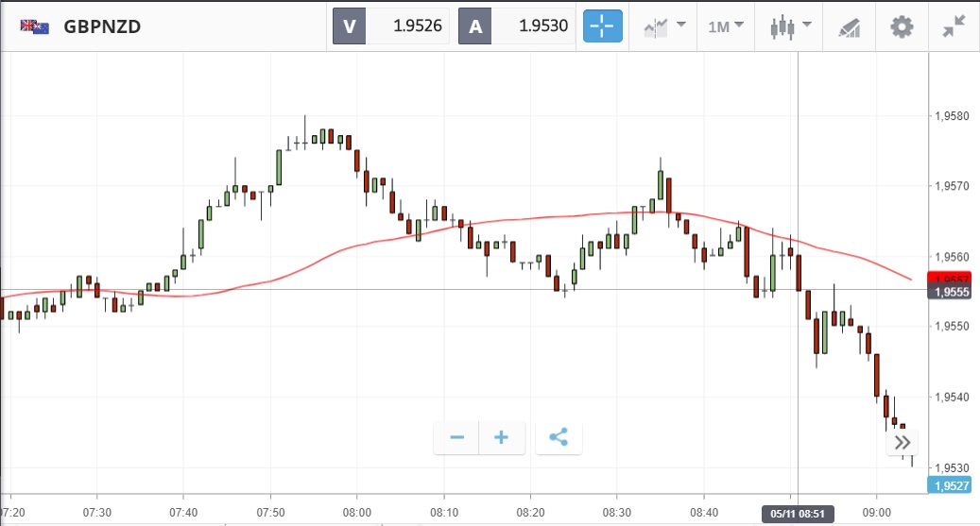Viewport: 980px width, 526px height.
Task: Open the compare chart dropdown
Action: tap(664, 26)
